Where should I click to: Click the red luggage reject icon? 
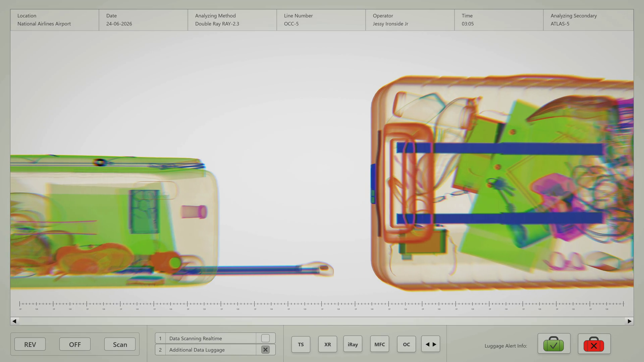[594, 344]
